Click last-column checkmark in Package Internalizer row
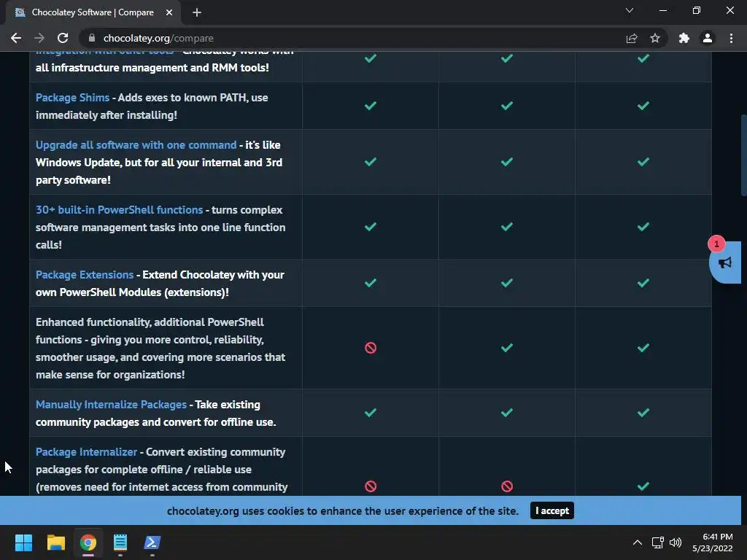The image size is (747, 560). click(x=643, y=486)
